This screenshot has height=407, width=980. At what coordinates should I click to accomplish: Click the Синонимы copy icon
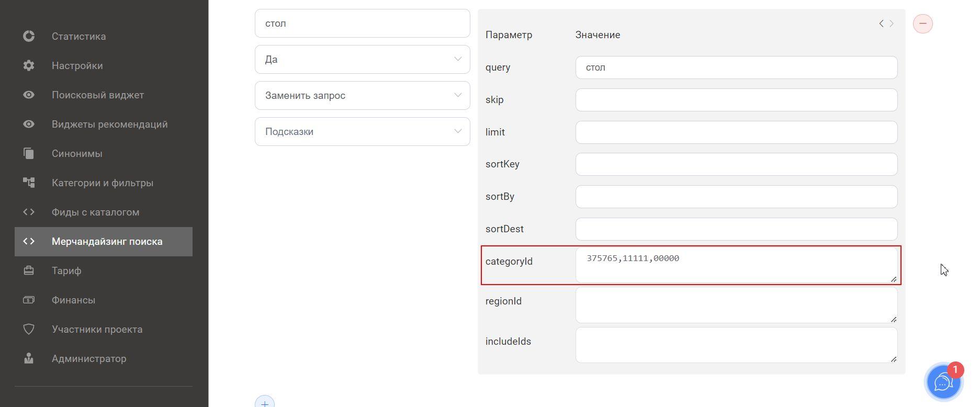click(x=29, y=153)
